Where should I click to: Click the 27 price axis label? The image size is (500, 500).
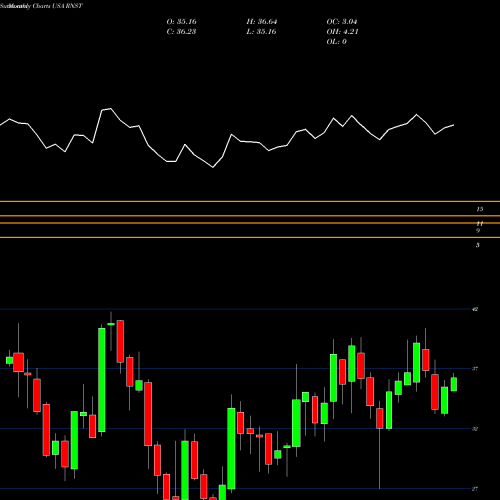pos(475,489)
